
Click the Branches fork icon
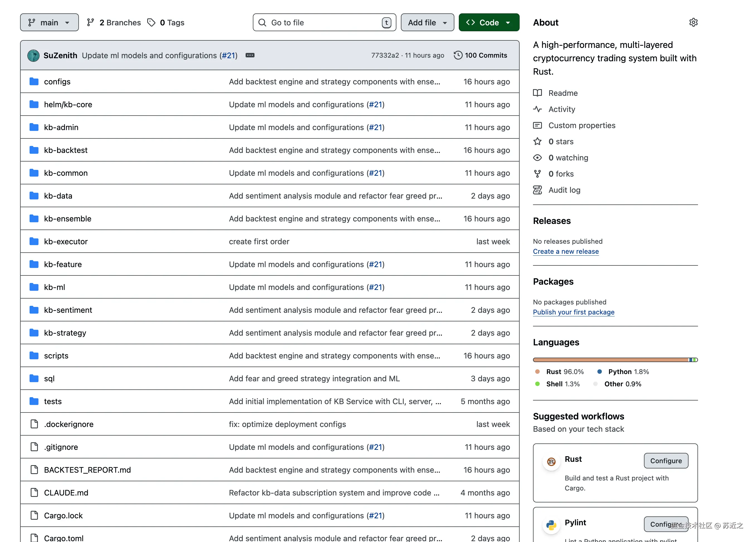(90, 22)
